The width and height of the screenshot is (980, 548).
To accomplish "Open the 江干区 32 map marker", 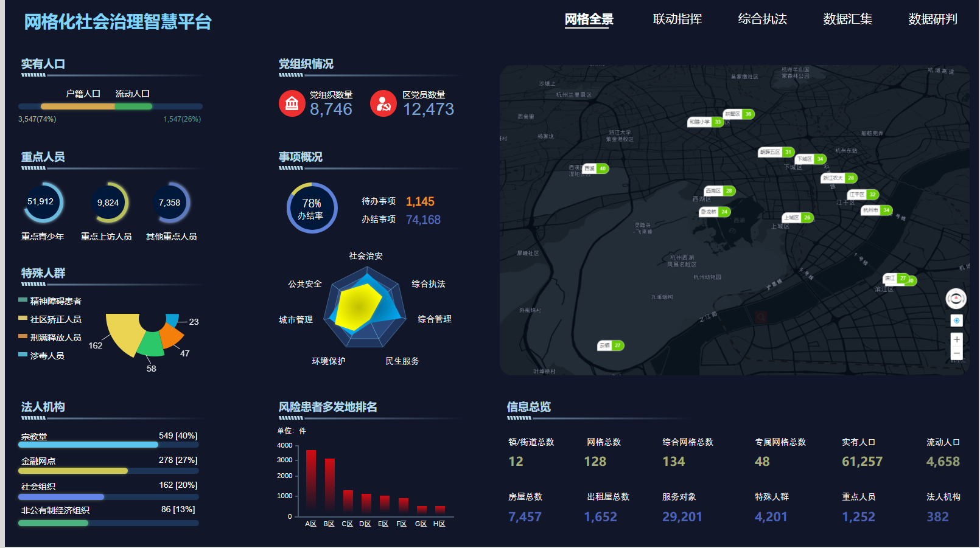I will click(863, 195).
